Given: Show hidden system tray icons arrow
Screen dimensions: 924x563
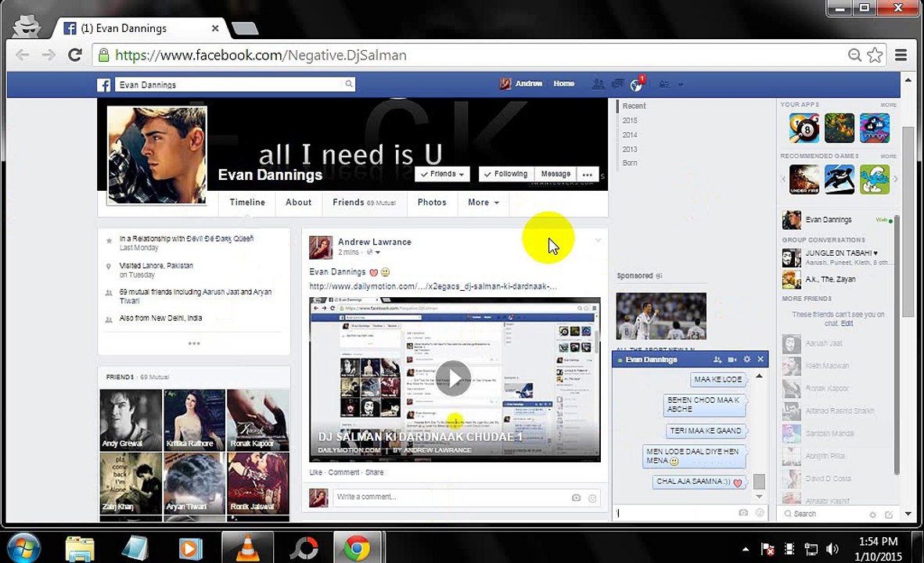Looking at the screenshot, I should pyautogui.click(x=746, y=550).
